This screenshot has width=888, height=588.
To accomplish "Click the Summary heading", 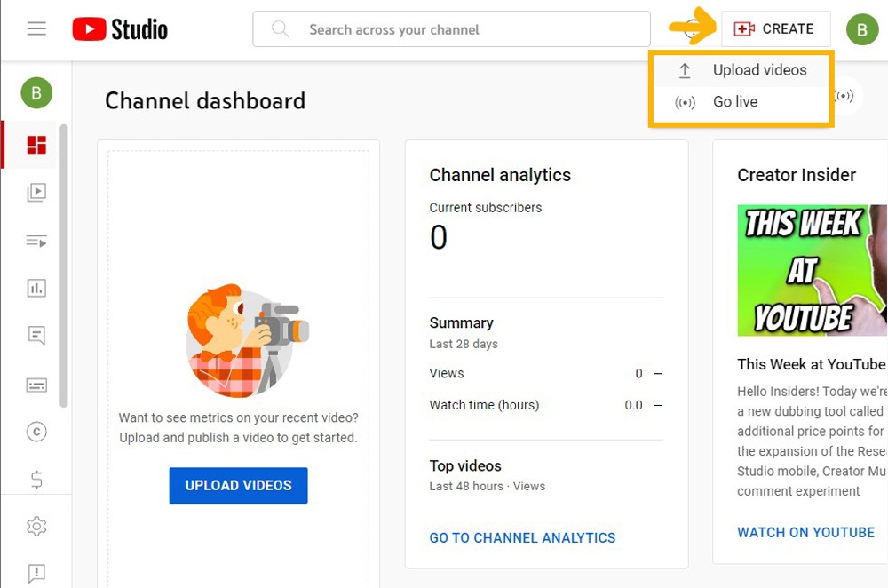I will pos(461,323).
